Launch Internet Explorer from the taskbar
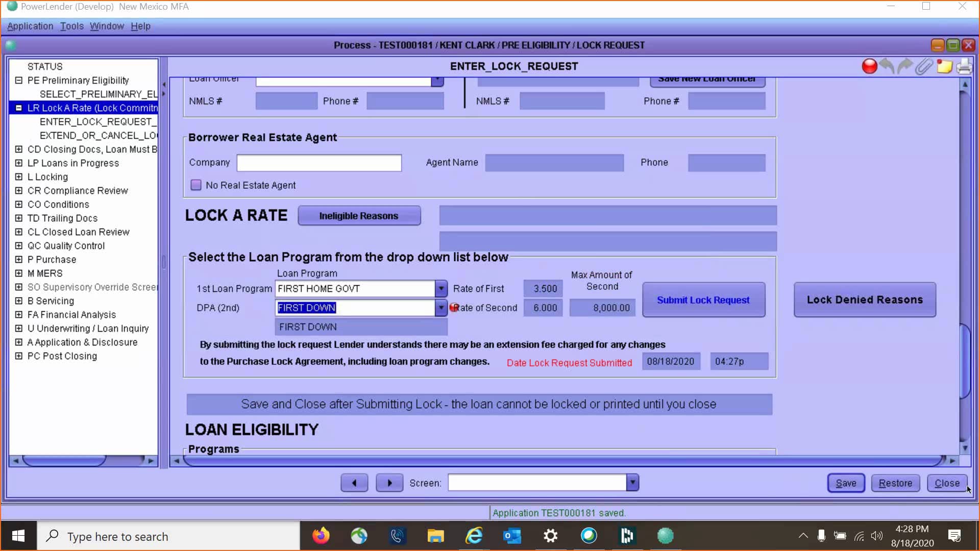The height and width of the screenshot is (551, 980). [474, 536]
